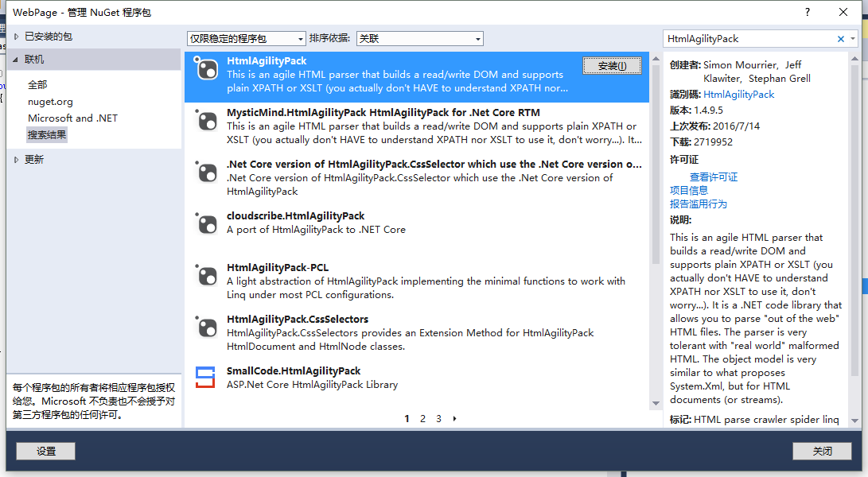Image resolution: width=868 pixels, height=477 pixels.
Task: Click the download count 2719952
Action: [x=712, y=142]
